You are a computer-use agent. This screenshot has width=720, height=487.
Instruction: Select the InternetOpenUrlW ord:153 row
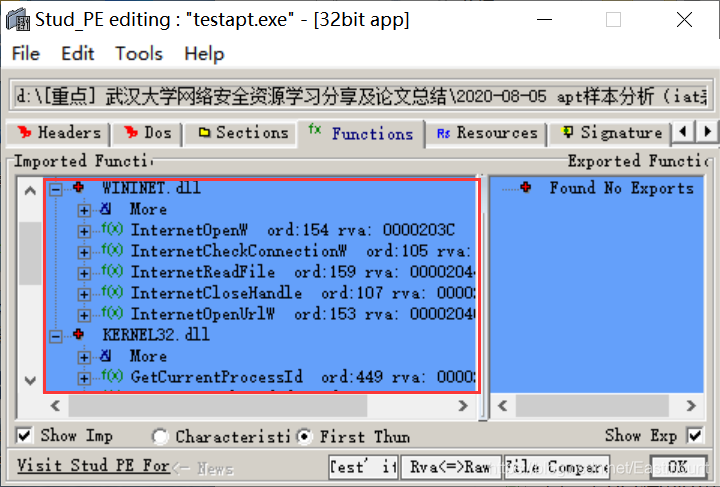click(x=303, y=314)
